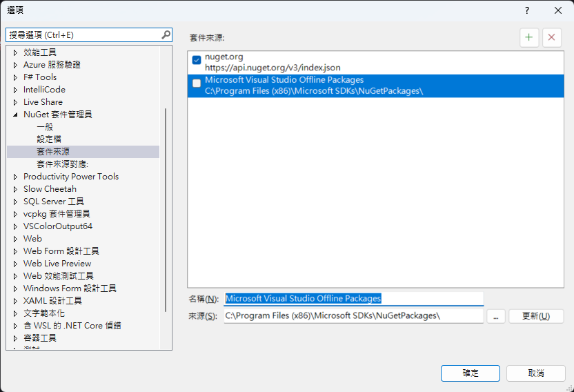Expand the 效能工具 tree node

pos(15,52)
